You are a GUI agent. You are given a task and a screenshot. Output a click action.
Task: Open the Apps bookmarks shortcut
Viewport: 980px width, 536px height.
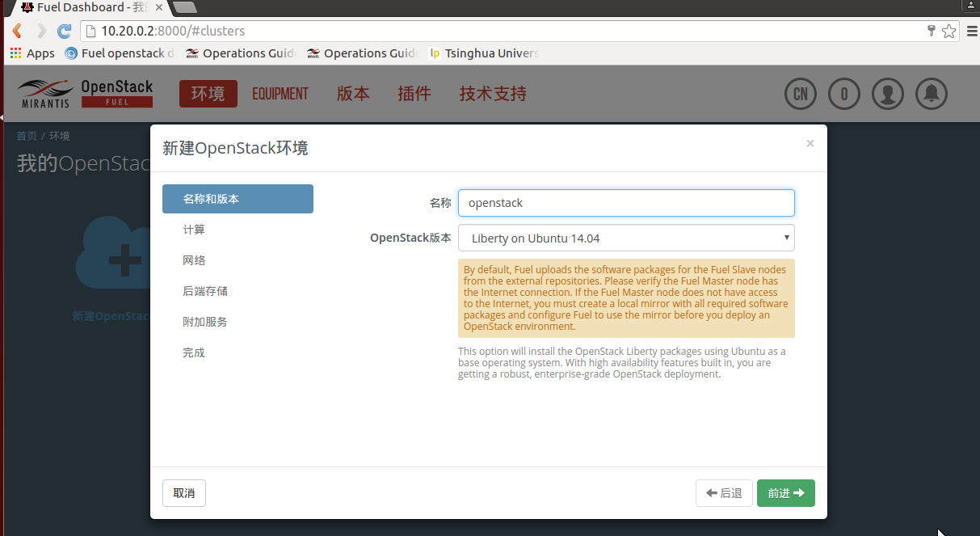(32, 53)
